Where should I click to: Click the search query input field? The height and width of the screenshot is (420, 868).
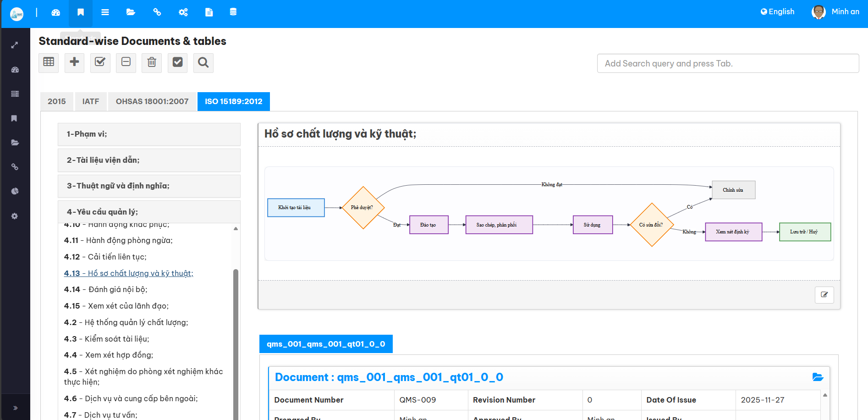coord(727,63)
